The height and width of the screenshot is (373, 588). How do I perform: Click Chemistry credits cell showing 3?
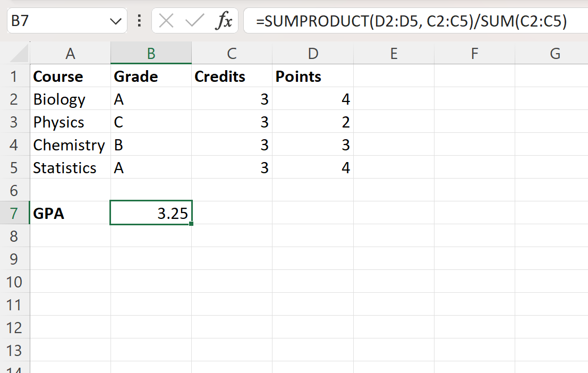click(x=232, y=145)
